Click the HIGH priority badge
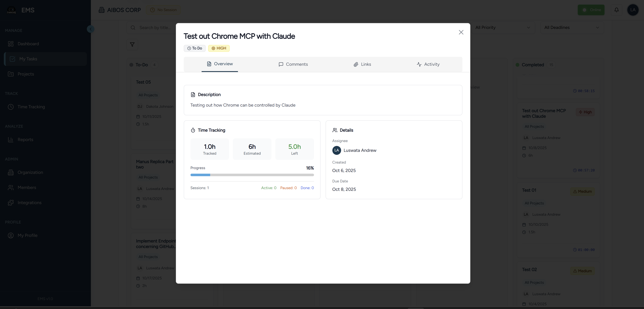Screen dimensions: 644x309 pyautogui.click(x=219, y=48)
